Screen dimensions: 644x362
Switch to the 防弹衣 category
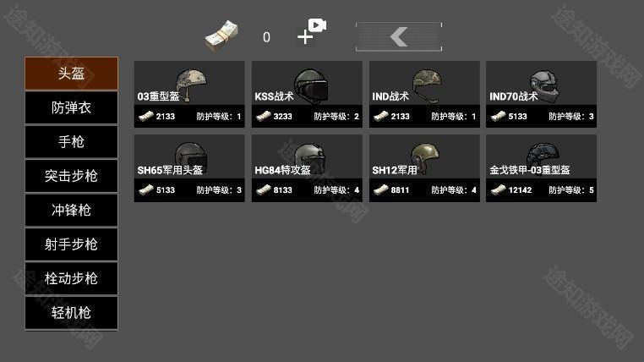coord(72,107)
